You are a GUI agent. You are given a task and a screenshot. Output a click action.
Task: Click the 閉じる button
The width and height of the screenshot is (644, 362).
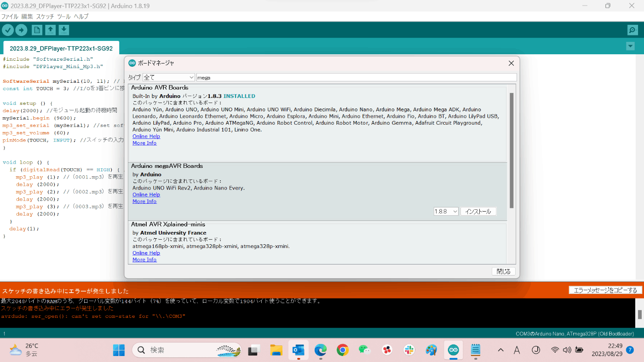coord(504,271)
